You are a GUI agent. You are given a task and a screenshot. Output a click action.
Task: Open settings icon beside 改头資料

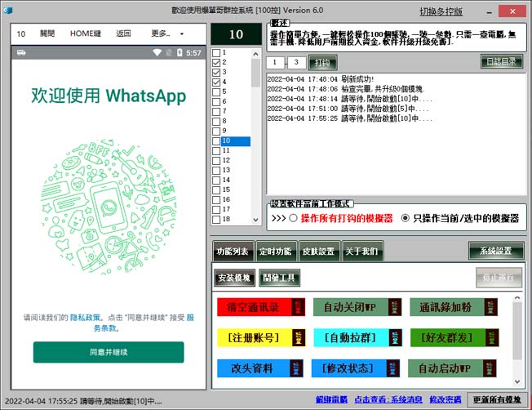click(x=296, y=368)
